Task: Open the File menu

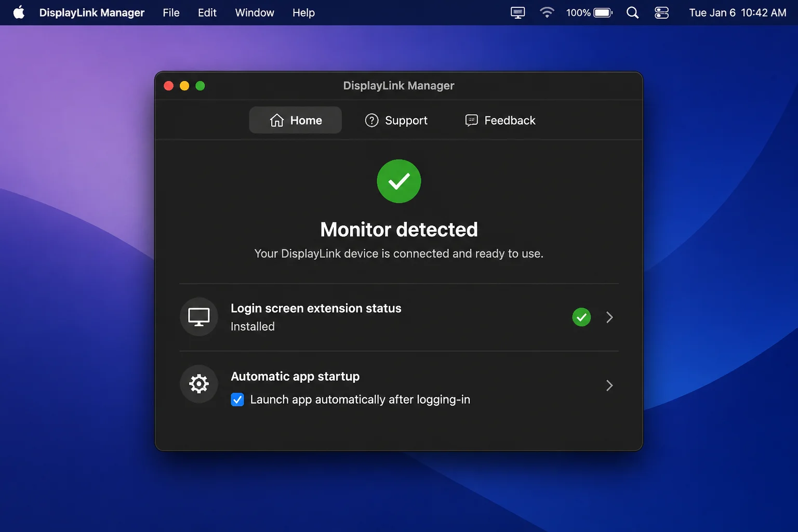Action: pos(171,12)
